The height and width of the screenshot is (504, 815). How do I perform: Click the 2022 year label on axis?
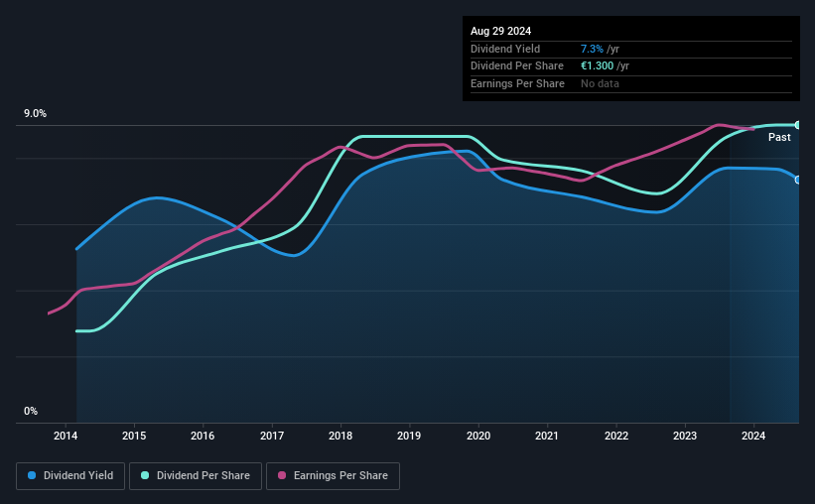[616, 436]
